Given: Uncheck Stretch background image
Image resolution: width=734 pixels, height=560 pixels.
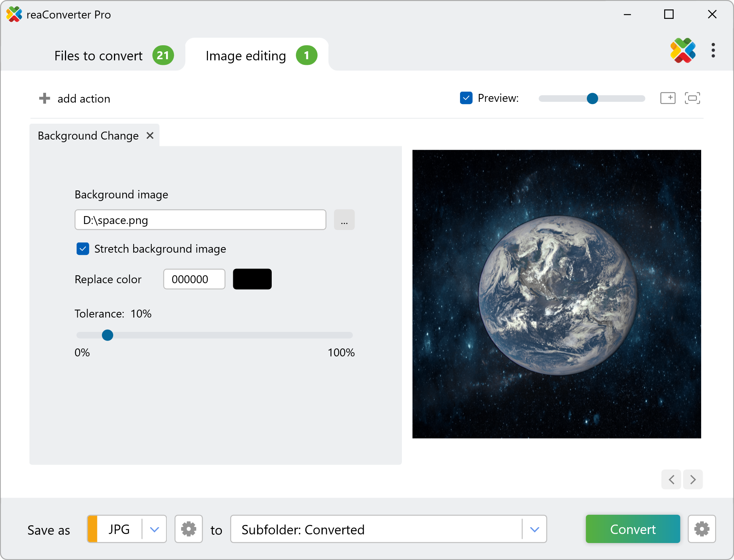Looking at the screenshot, I should click(x=83, y=249).
